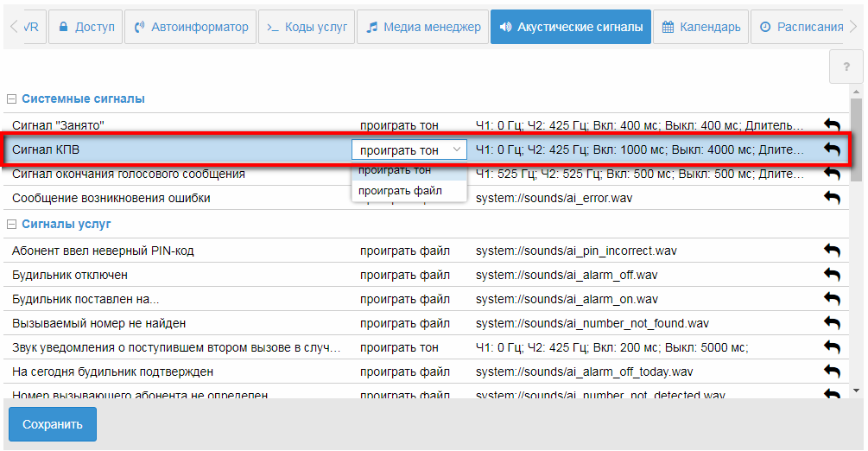The width and height of the screenshot is (868, 451).
Task: Switch to the Медиа менеджер tab
Action: [422, 27]
